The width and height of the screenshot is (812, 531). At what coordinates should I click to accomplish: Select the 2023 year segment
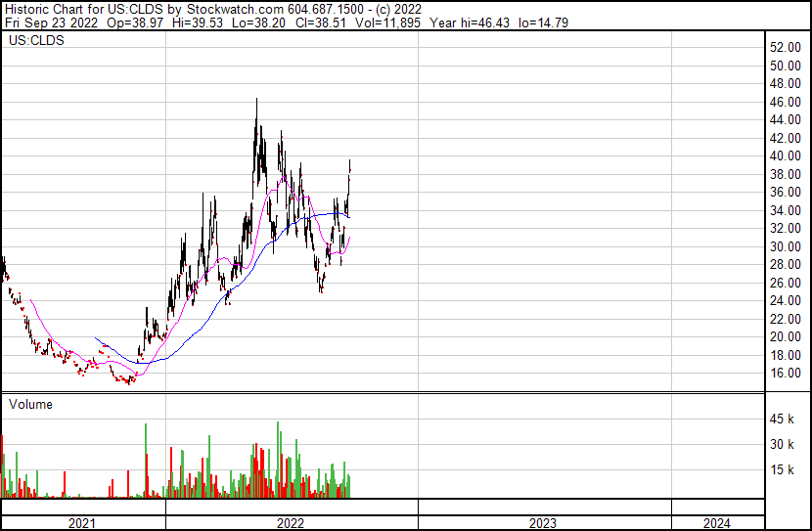[542, 523]
